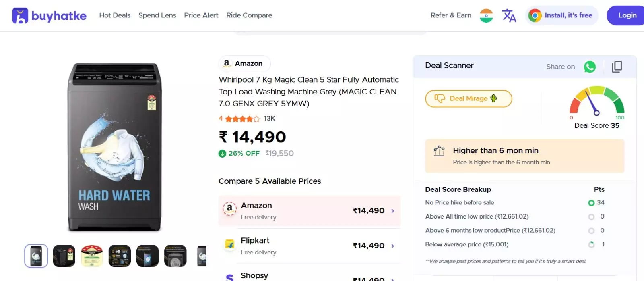Expand the Shopsy price row chevron
644x281 pixels.
point(393,279)
